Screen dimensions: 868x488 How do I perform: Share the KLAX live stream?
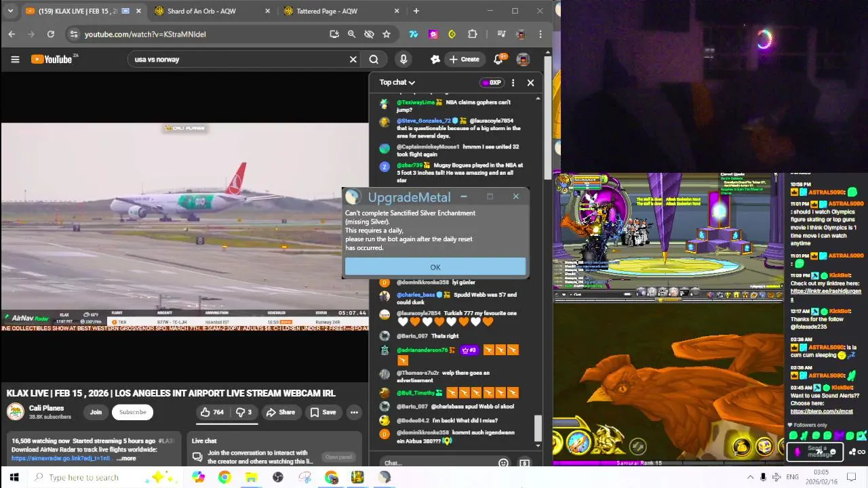pyautogui.click(x=281, y=412)
